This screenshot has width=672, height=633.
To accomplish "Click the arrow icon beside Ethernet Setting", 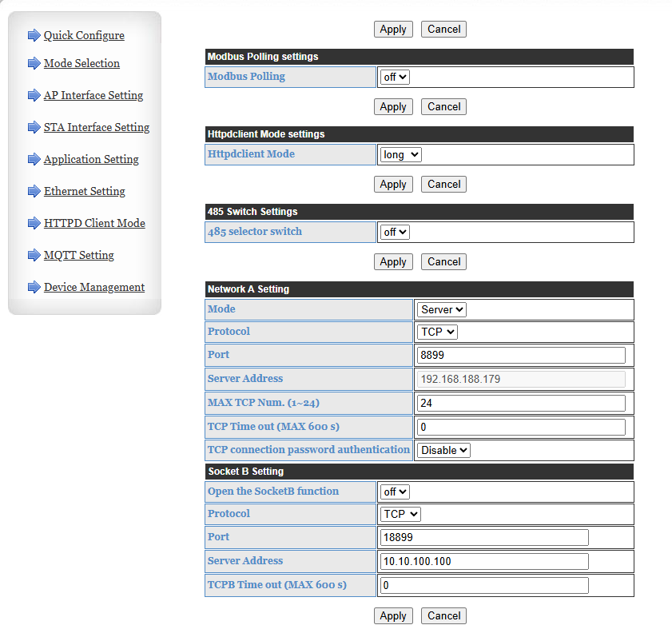I will point(33,191).
